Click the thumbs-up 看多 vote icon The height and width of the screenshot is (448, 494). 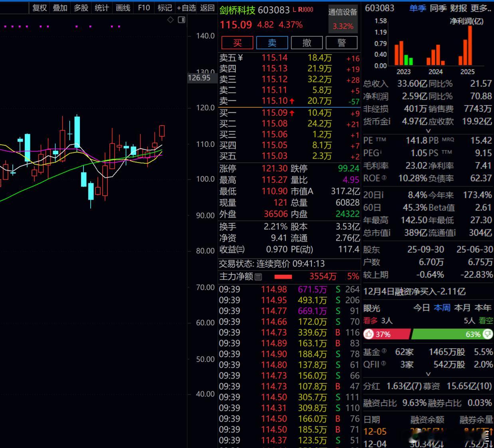pyautogui.click(x=369, y=334)
